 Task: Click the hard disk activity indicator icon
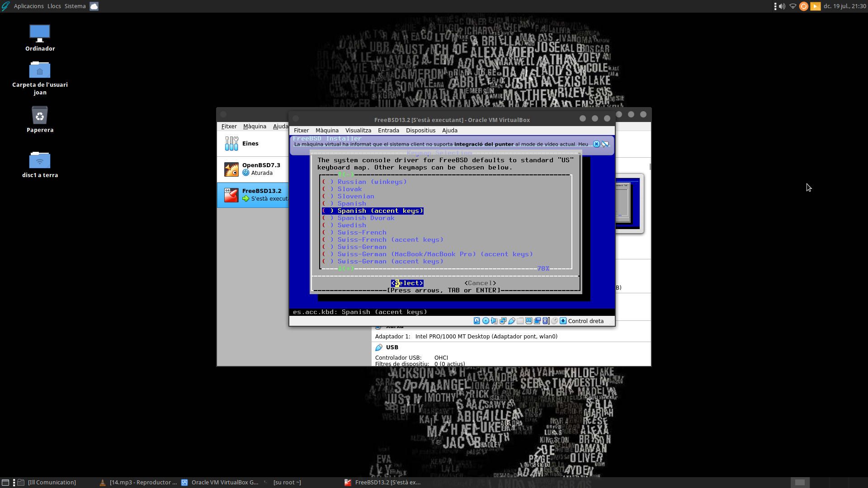tap(476, 321)
